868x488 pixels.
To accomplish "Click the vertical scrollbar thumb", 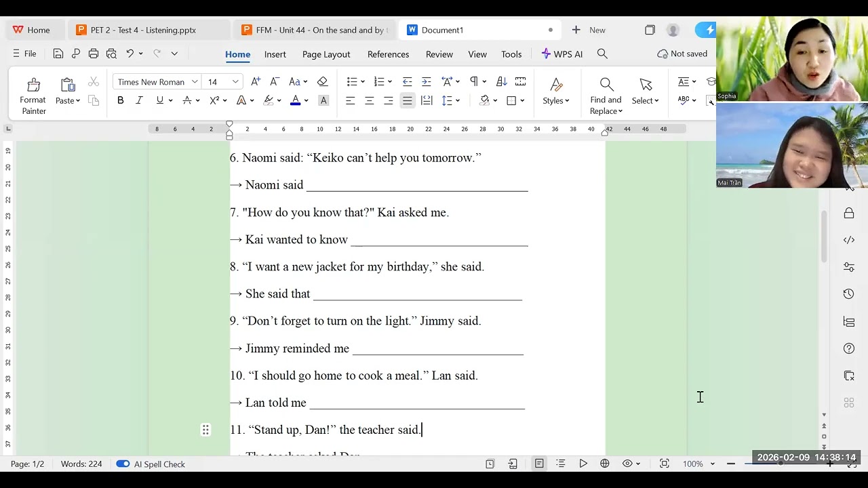I will click(x=824, y=237).
